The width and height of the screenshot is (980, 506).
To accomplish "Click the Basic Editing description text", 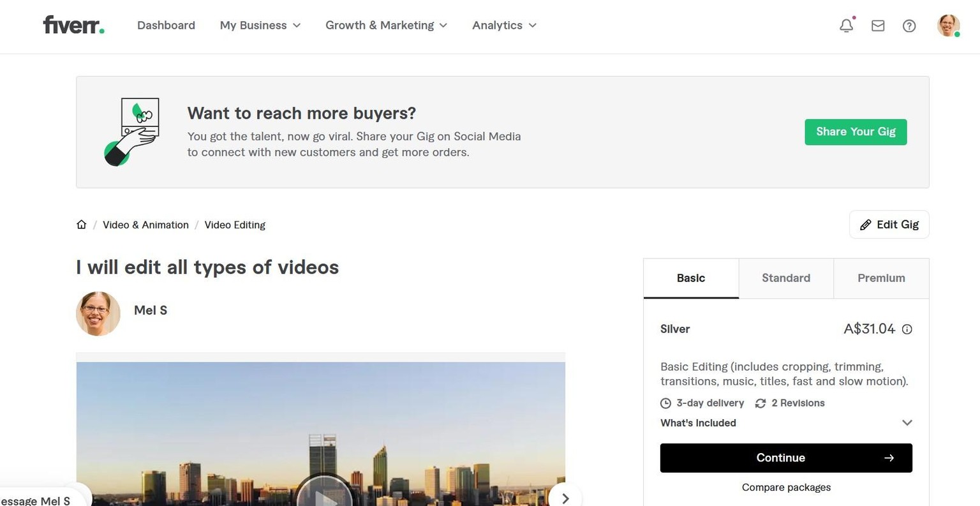I will pos(784,374).
